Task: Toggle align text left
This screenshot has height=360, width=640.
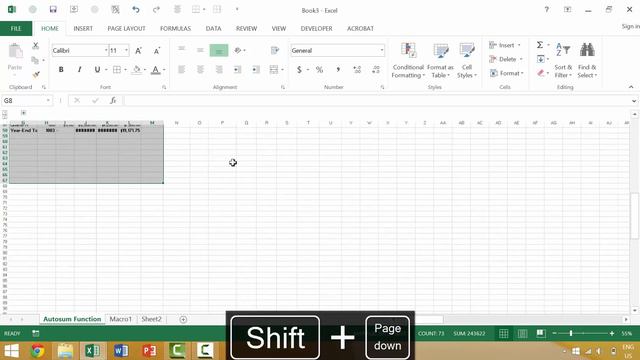Action: (x=181, y=70)
